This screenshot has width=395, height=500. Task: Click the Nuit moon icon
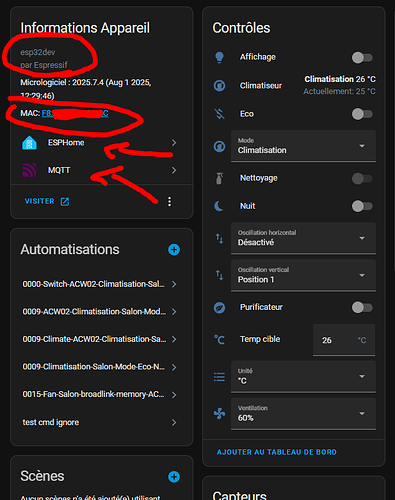219,206
